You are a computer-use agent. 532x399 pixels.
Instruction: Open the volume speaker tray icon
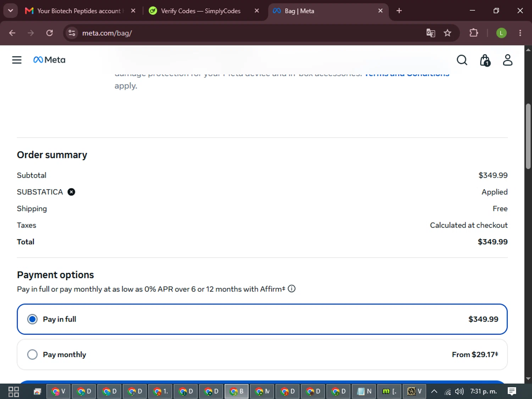(459, 392)
